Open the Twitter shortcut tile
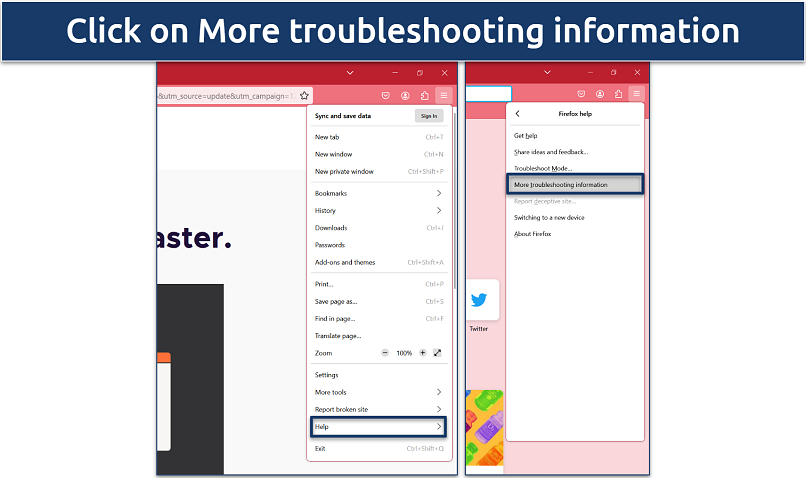 (478, 301)
